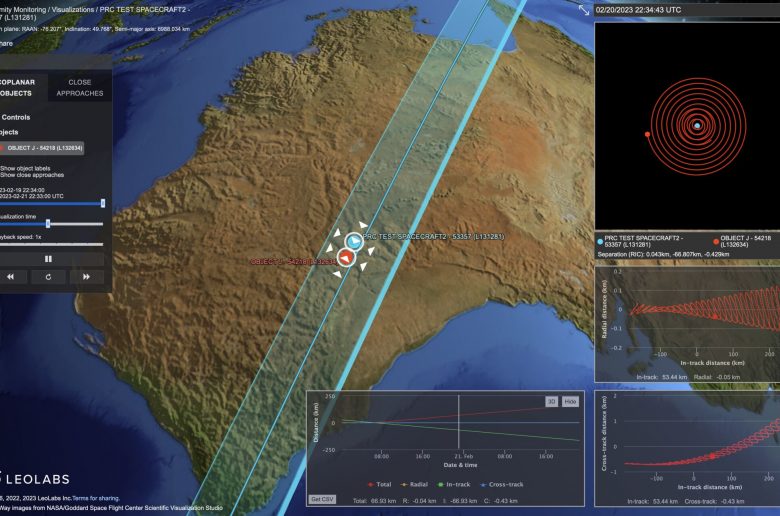
Task: Select the blue PRC Test Spacecraft2 marker
Action: pyautogui.click(x=354, y=241)
